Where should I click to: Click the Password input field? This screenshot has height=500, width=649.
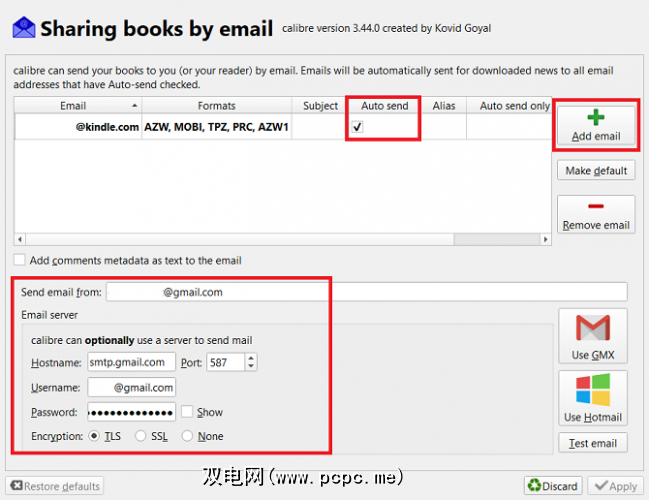click(132, 412)
